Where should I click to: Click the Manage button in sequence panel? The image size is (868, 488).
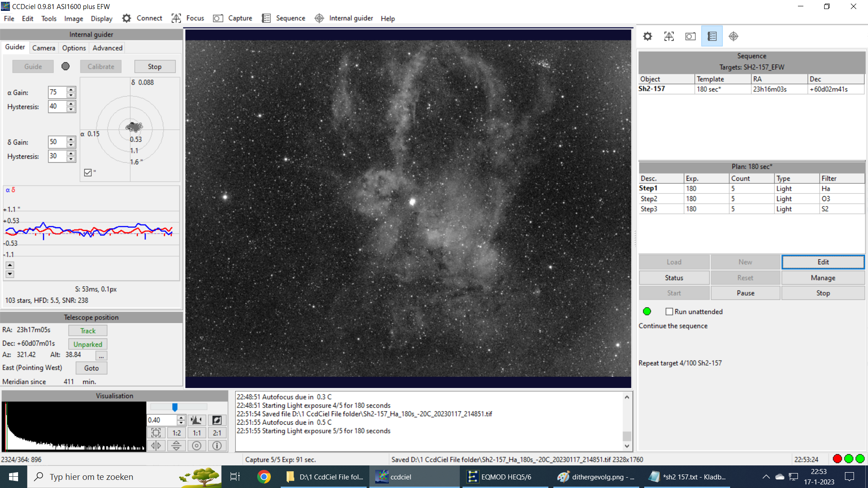click(x=823, y=278)
